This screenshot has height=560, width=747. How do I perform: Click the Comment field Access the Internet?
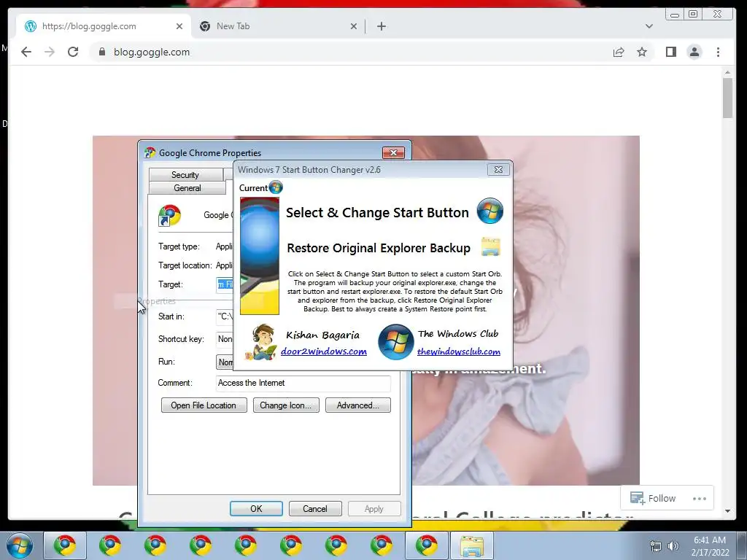303,383
